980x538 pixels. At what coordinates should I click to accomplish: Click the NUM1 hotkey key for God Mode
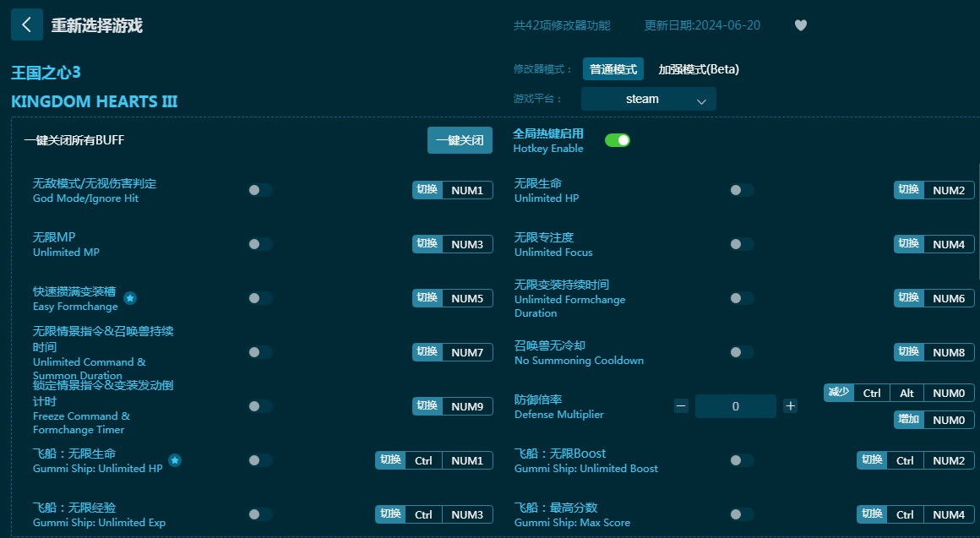pyautogui.click(x=467, y=190)
